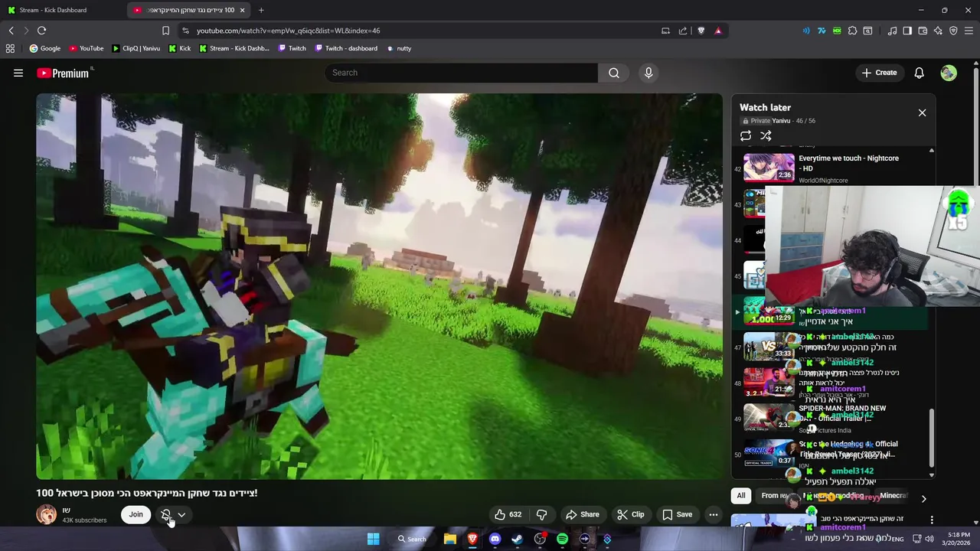980x551 pixels.
Task: Open the browser share page icon
Action: click(x=683, y=31)
